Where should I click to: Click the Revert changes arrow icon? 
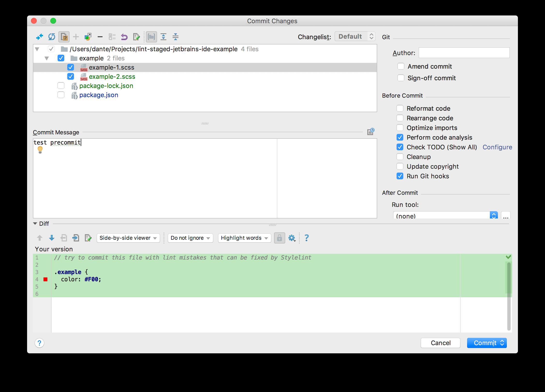coord(124,37)
